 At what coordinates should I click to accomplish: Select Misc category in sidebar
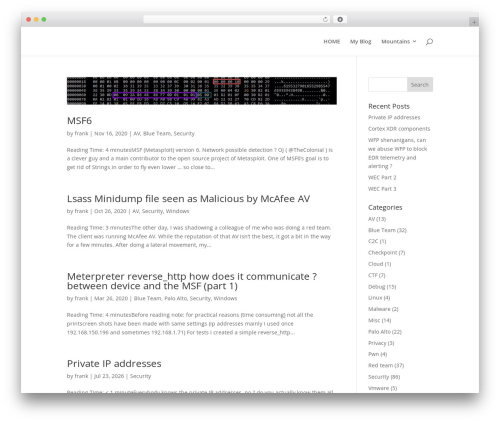tap(374, 320)
